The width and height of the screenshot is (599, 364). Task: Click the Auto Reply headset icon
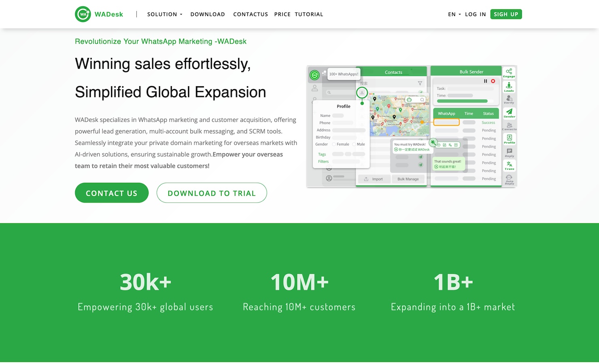click(x=509, y=179)
